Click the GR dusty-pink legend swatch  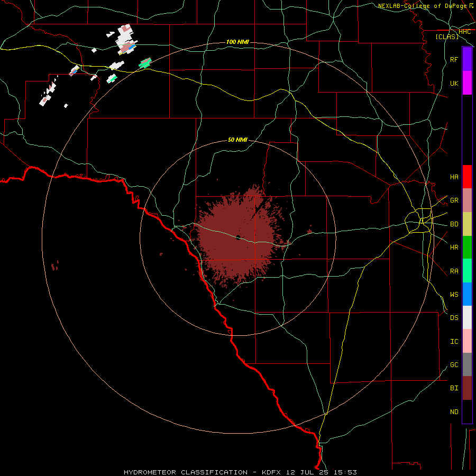[x=467, y=200]
